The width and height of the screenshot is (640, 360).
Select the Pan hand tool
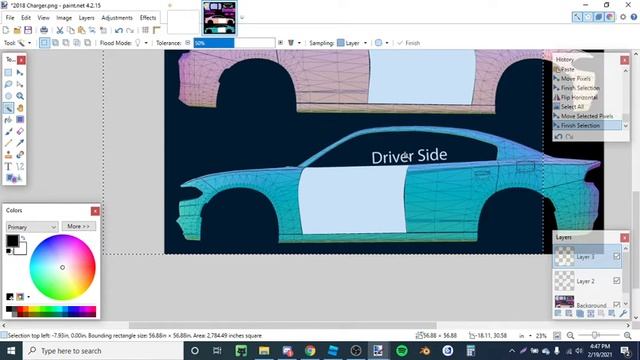tap(20, 108)
